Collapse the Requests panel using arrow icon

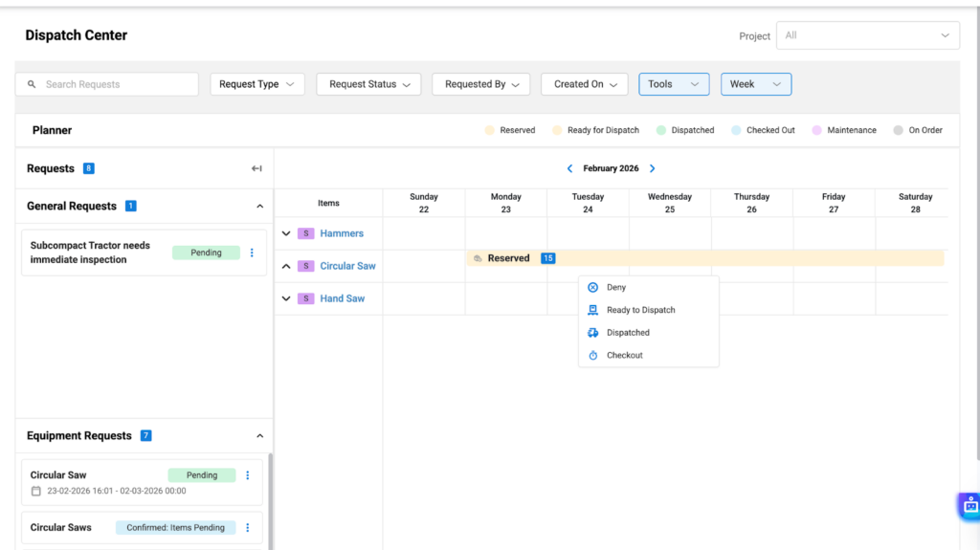coord(256,168)
